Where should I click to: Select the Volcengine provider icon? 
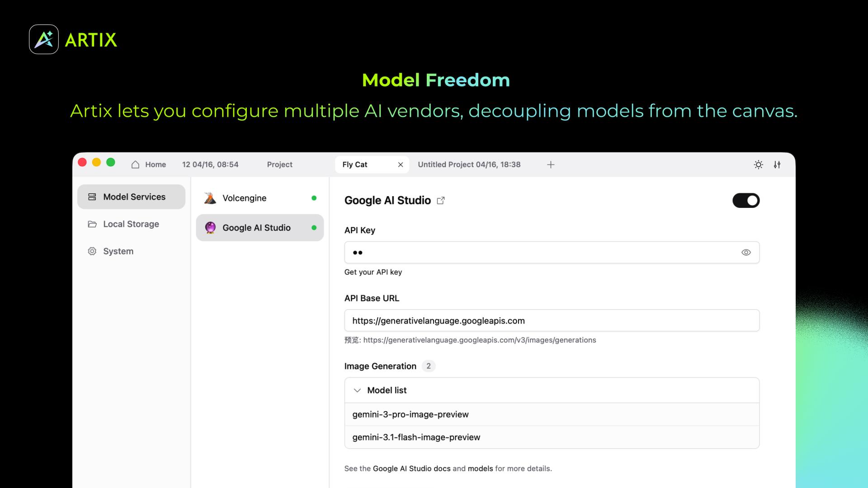point(210,198)
